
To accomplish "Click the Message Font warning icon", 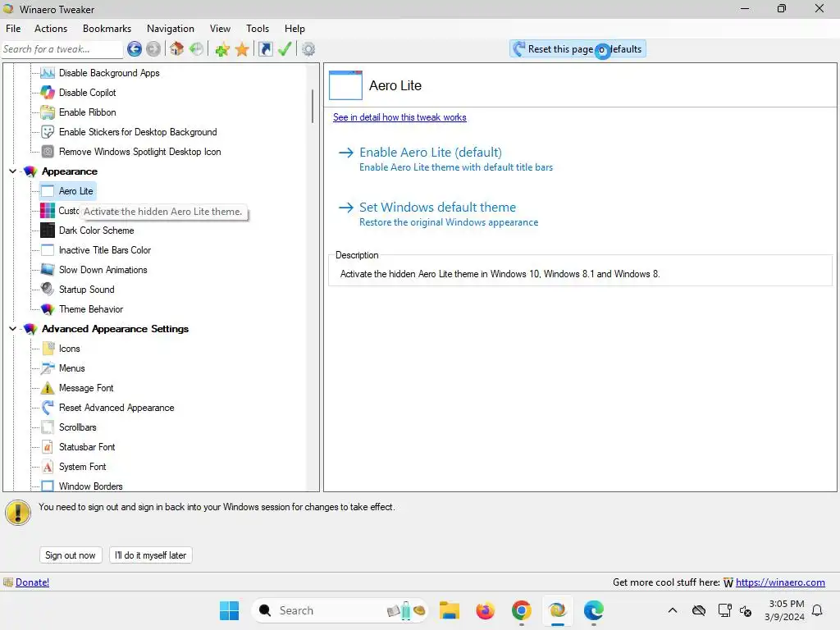I will (48, 388).
